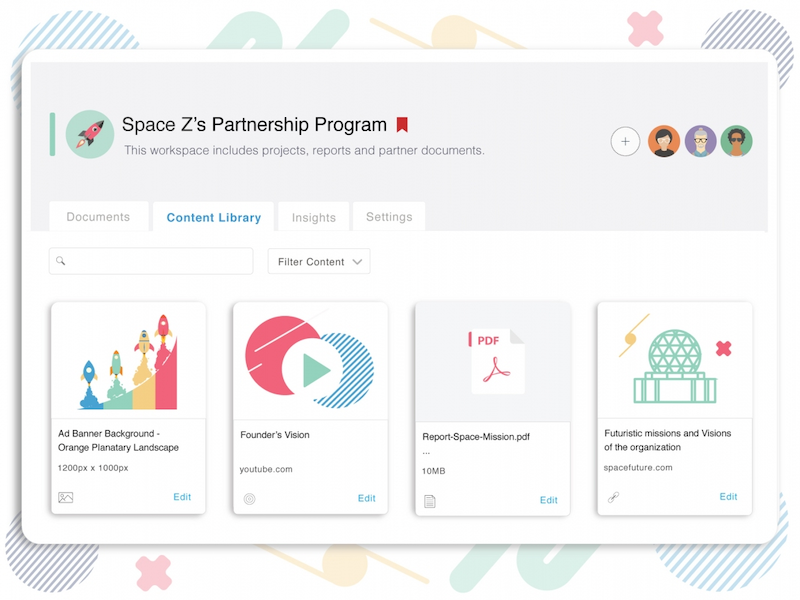
Task: Switch to the Documents tab
Action: [98, 216]
